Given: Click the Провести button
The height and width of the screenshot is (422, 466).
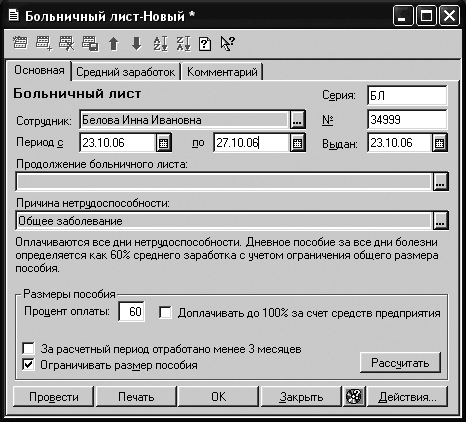Looking at the screenshot, I should tap(54, 397).
